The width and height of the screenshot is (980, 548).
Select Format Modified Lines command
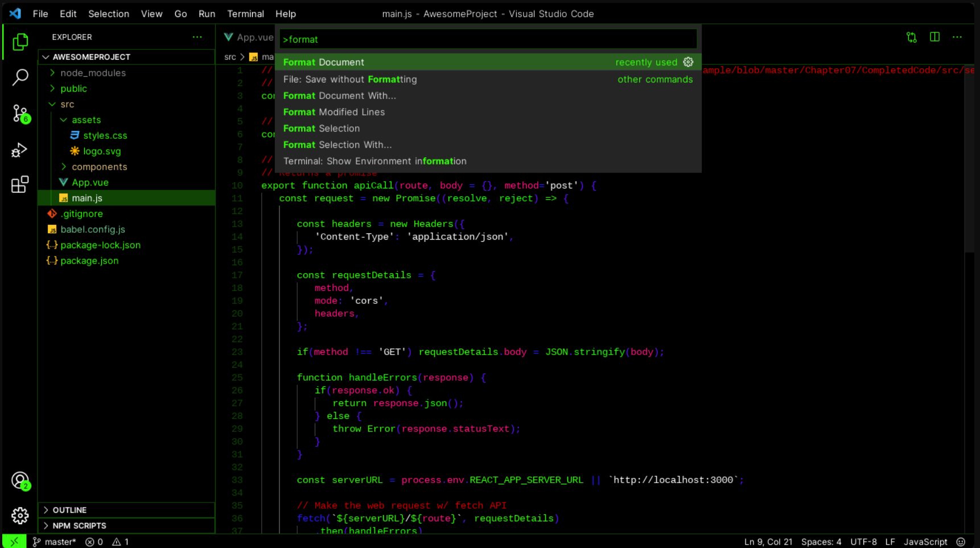488,112
